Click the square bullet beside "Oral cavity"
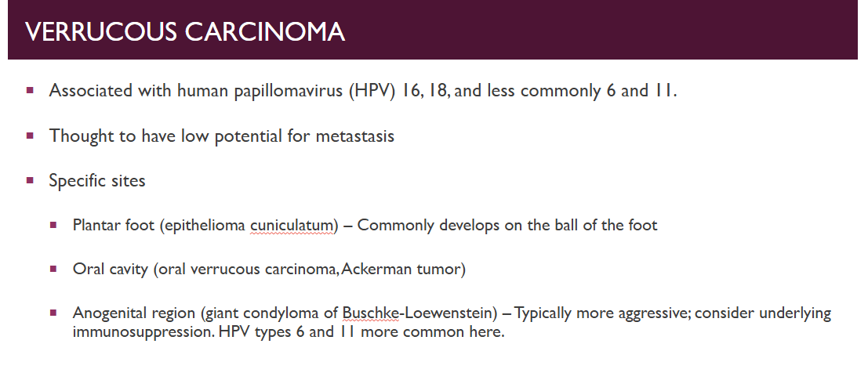The image size is (868, 380). (53, 269)
